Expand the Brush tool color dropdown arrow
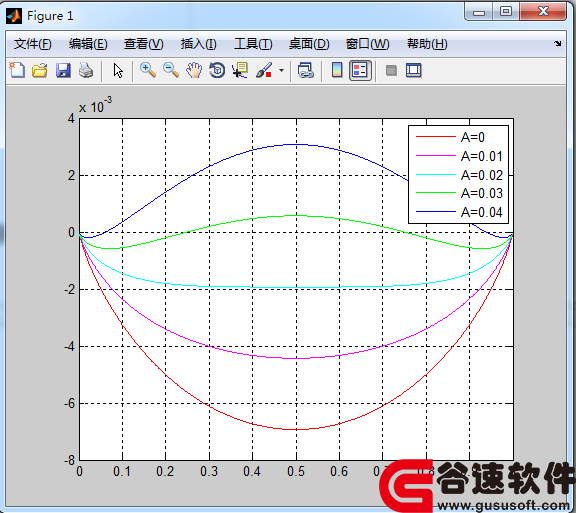 (281, 70)
